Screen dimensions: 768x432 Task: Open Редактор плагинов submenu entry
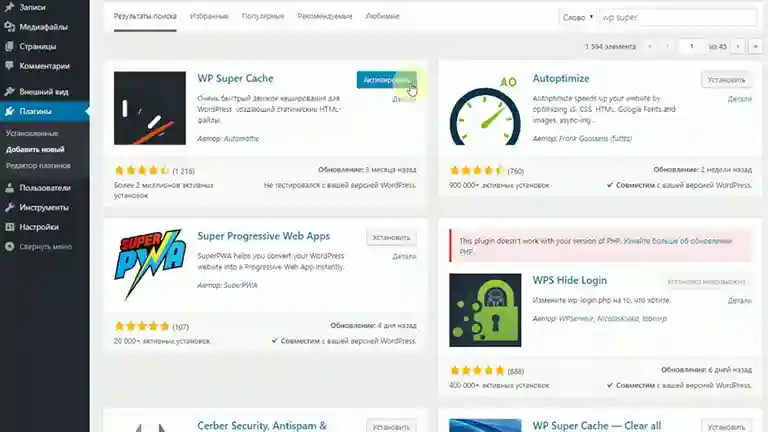(x=38, y=166)
